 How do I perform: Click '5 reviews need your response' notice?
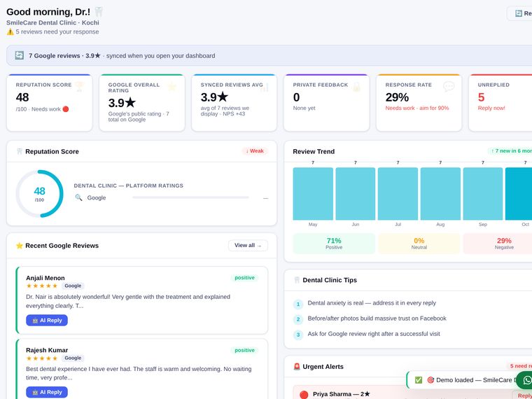[57, 31]
